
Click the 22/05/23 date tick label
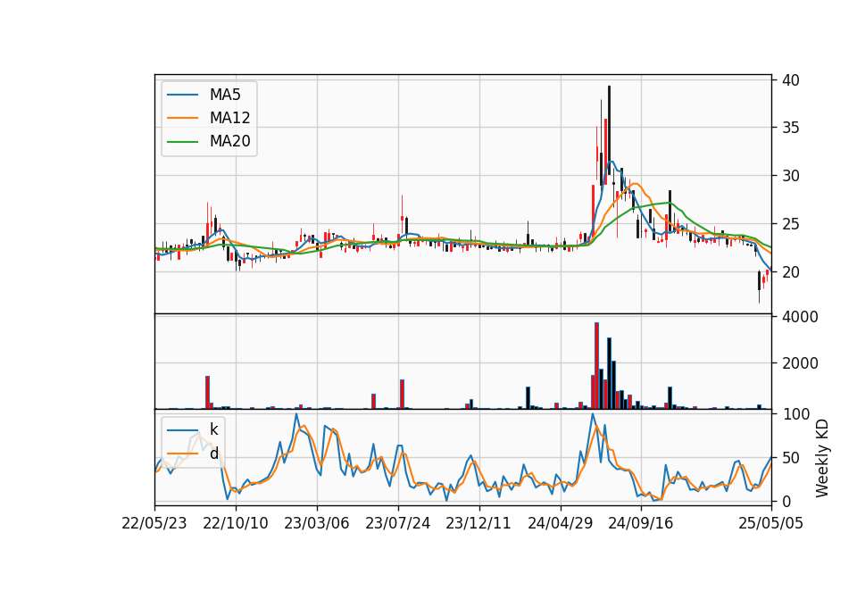(x=154, y=523)
